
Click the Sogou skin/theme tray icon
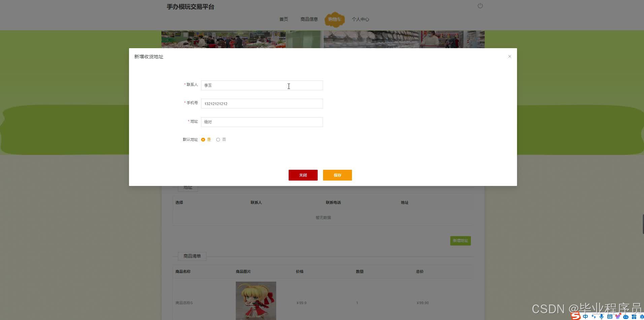click(618, 317)
